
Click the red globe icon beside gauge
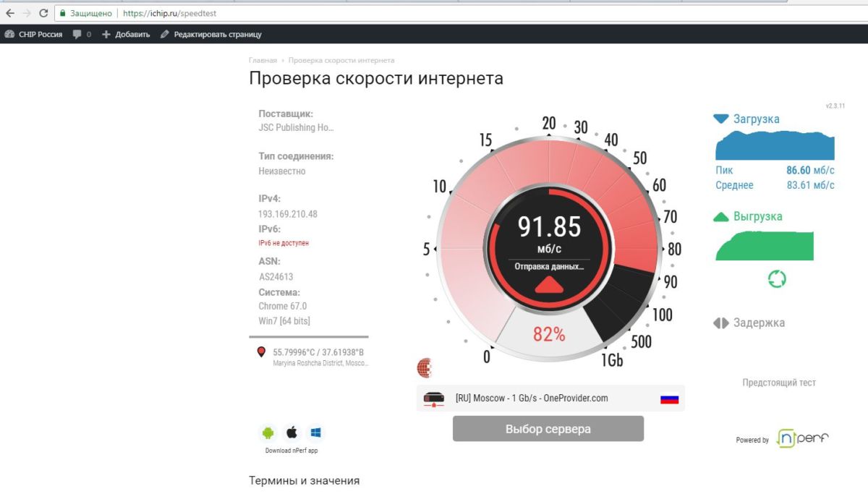425,368
